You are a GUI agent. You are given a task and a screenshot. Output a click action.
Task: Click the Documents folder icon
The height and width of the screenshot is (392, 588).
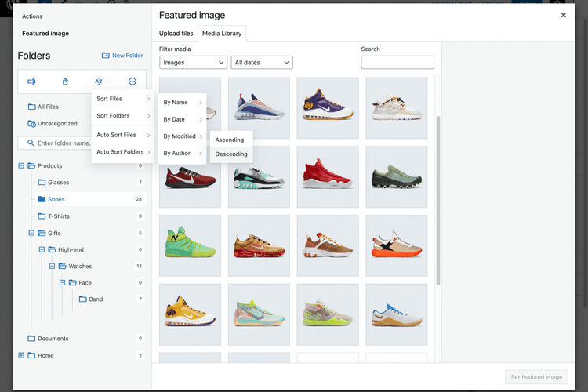pos(31,339)
